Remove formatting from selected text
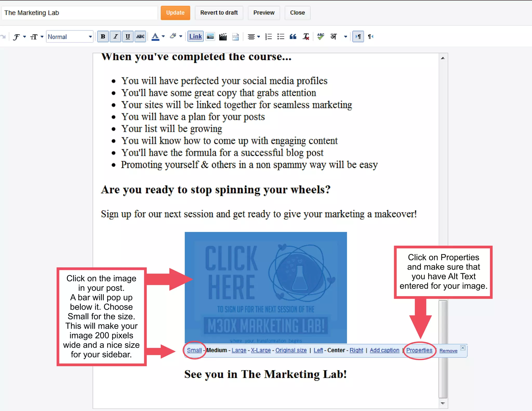 (x=306, y=37)
